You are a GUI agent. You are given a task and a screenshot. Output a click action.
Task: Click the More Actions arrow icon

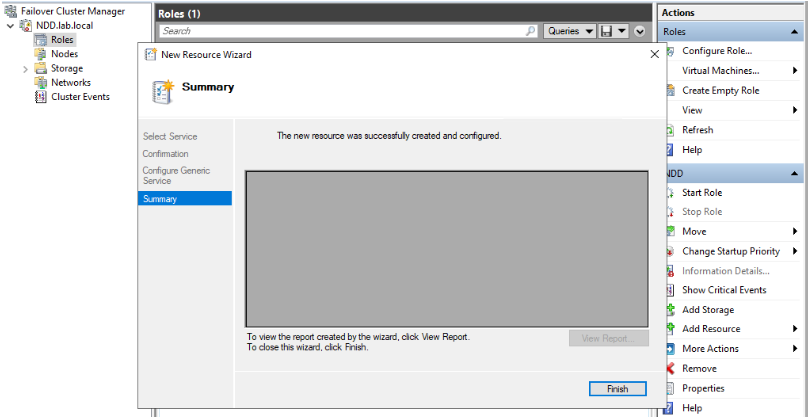(670, 349)
